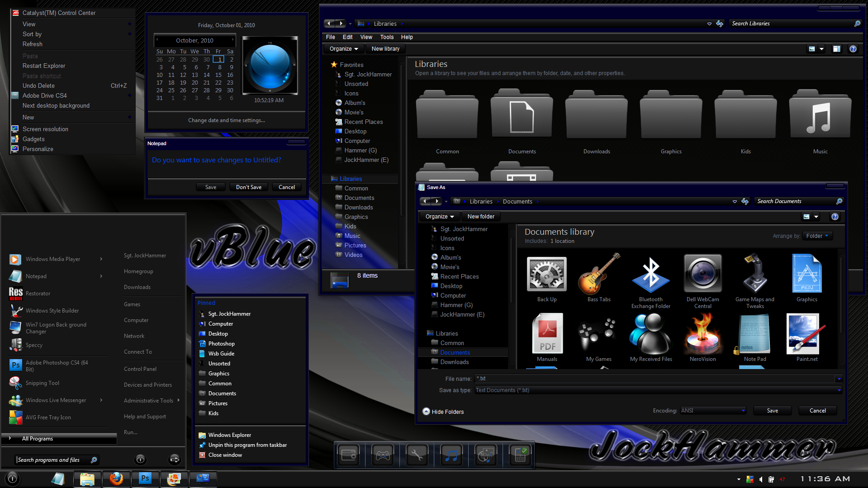Click Back arrow in Libraries window
Image resolution: width=868 pixels, height=488 pixels.
coord(329,23)
